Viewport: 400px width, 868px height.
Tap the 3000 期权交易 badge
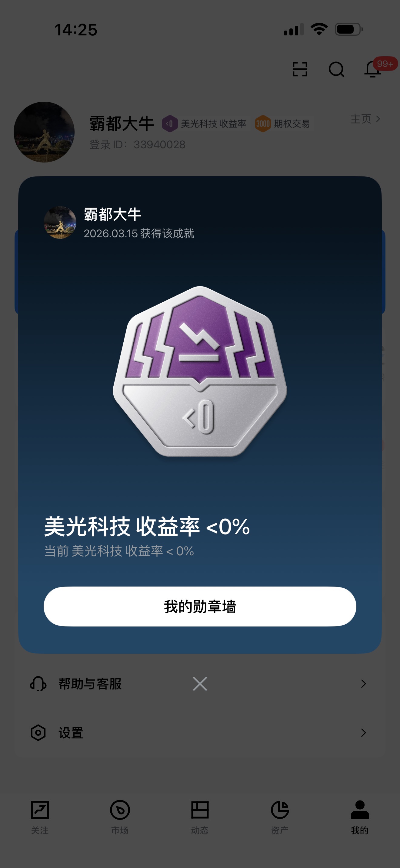283,124
